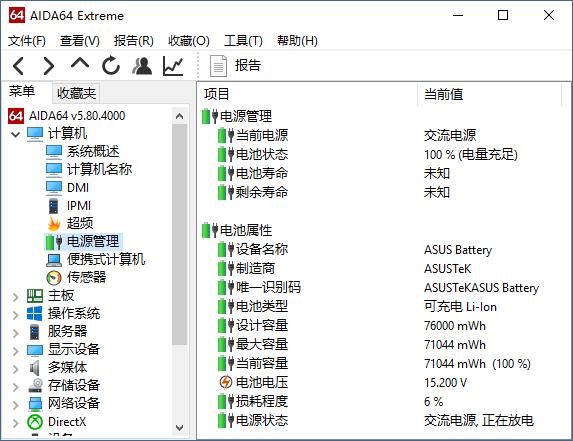Image resolution: width=573 pixels, height=441 pixels.
Task: Click the 报告 document icon in the toolbar
Action: [x=218, y=66]
